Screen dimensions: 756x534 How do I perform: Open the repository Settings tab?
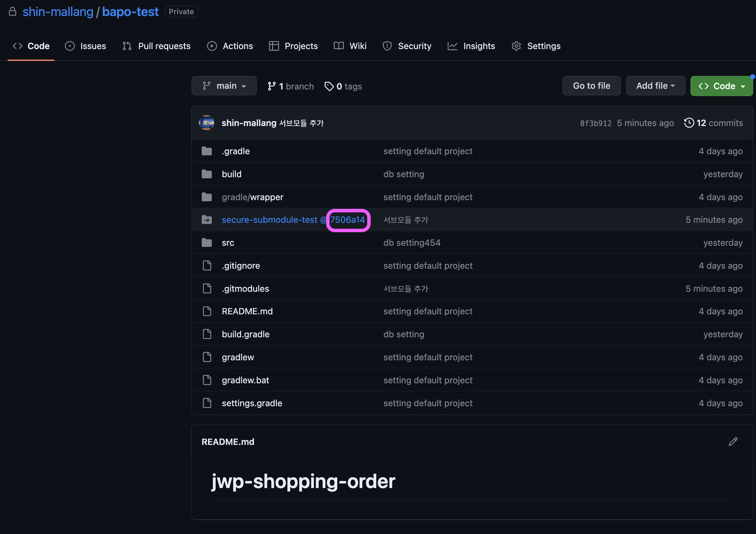pyautogui.click(x=536, y=46)
